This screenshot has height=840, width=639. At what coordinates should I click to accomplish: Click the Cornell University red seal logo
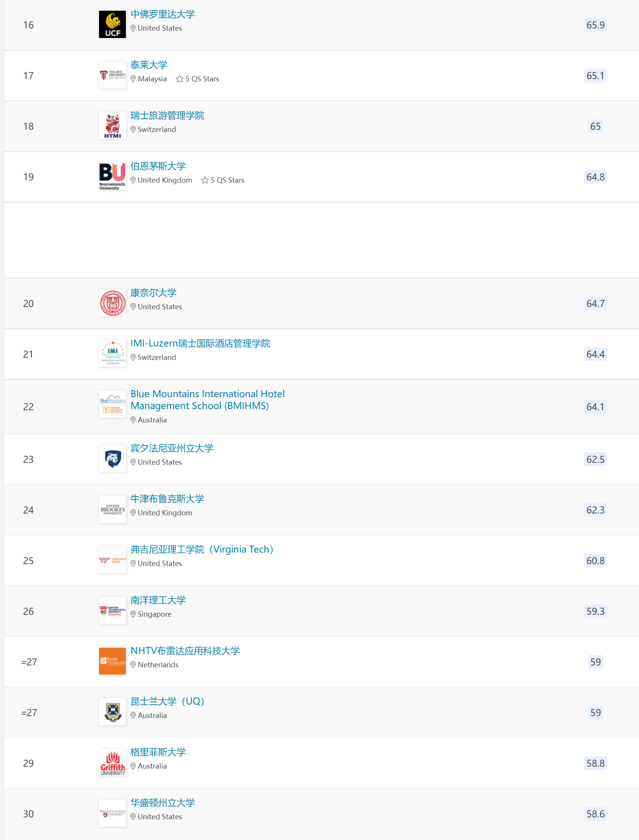[112, 303]
